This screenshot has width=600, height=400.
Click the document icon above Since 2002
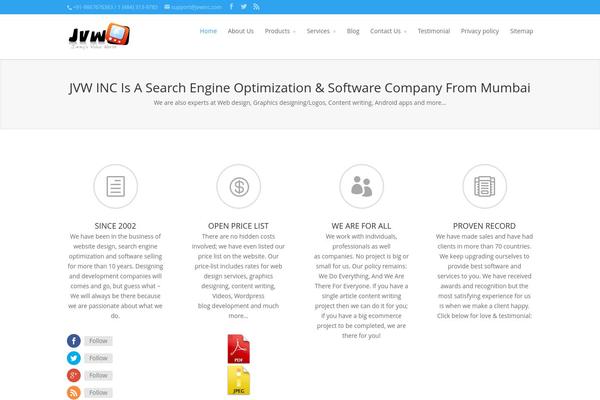tap(116, 186)
